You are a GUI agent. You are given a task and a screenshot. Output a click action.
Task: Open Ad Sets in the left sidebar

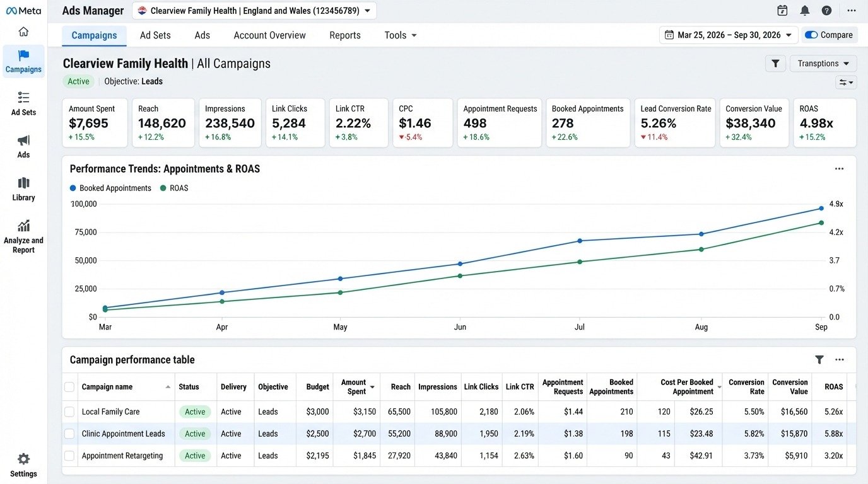23,104
